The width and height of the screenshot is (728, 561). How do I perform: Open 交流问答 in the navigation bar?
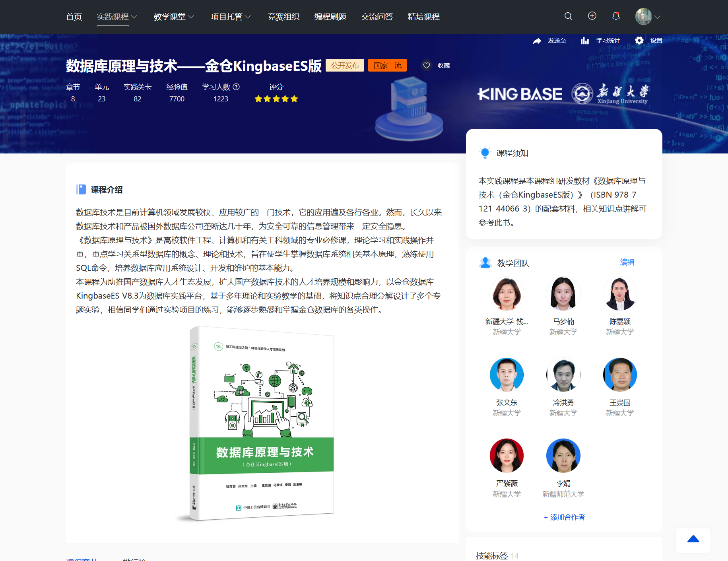pos(377,17)
